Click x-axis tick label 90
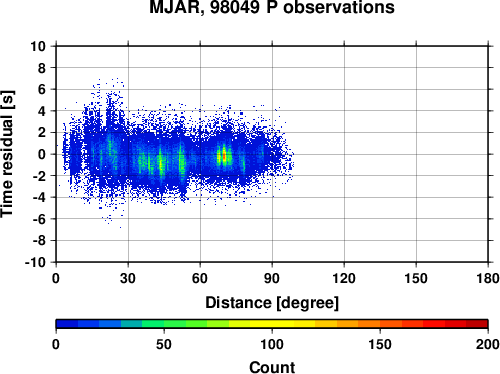 [272, 278]
